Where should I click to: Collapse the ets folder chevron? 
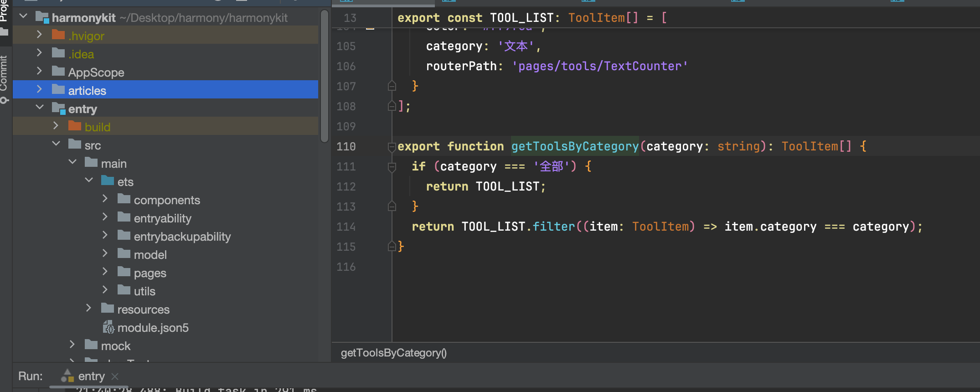pyautogui.click(x=89, y=181)
